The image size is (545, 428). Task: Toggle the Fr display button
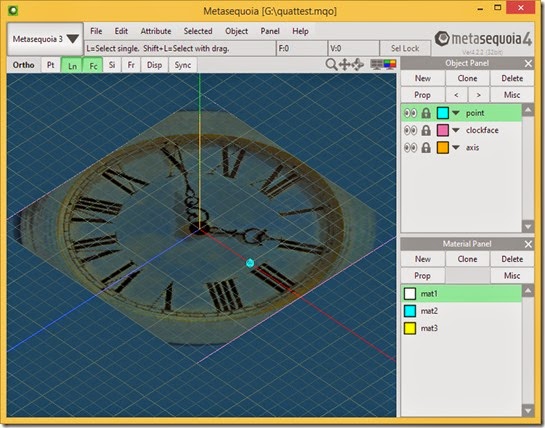(x=131, y=65)
